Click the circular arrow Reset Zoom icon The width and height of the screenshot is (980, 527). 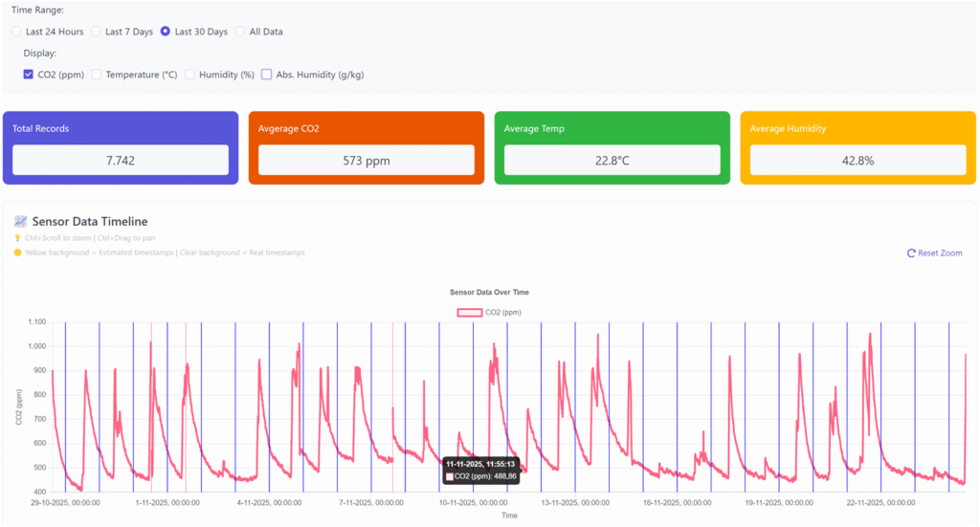[911, 253]
